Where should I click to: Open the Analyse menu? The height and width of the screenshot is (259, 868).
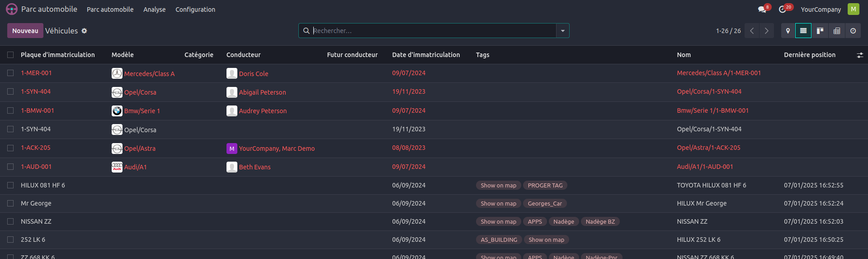click(x=154, y=10)
